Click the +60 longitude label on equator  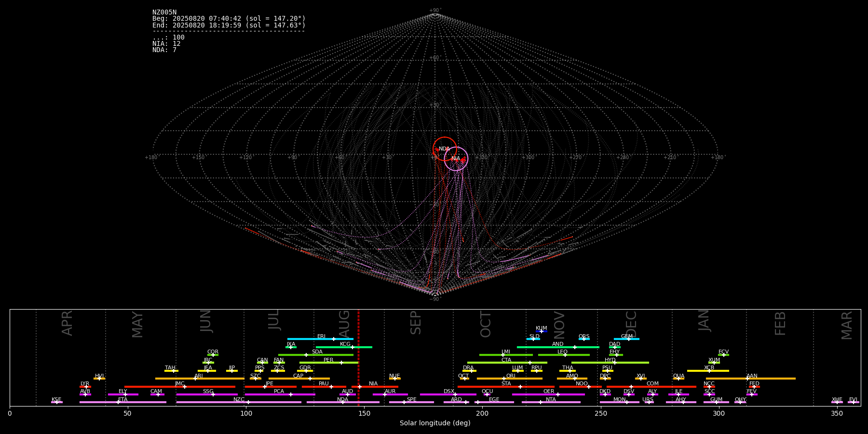pyautogui.click(x=339, y=158)
